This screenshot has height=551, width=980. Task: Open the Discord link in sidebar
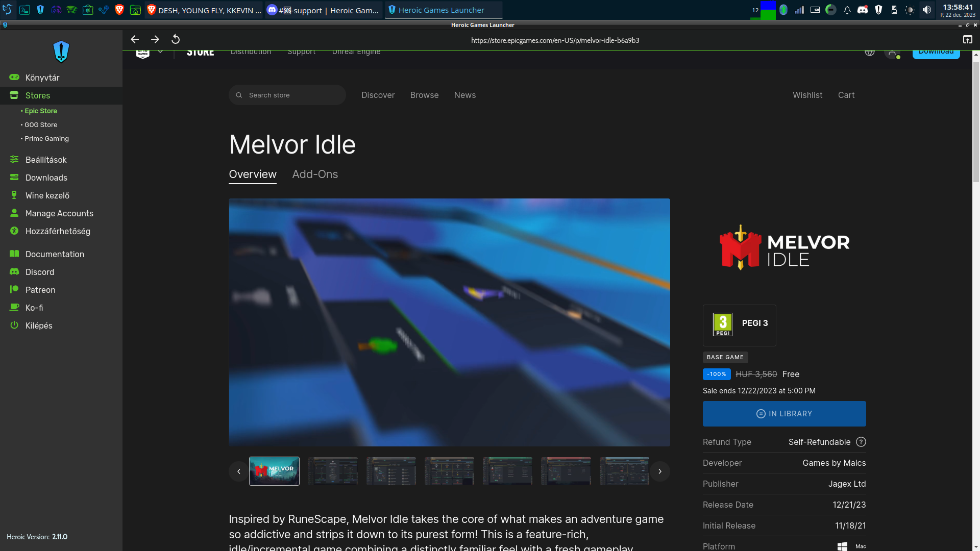pyautogui.click(x=39, y=272)
